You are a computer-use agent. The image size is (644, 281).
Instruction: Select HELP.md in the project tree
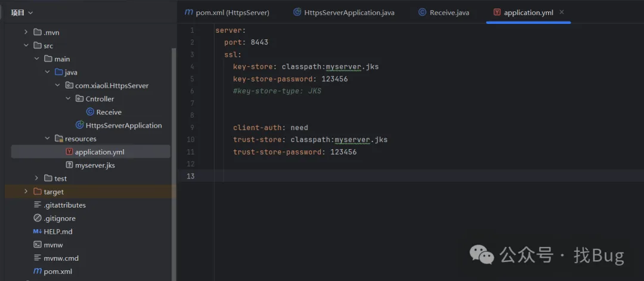pos(58,231)
